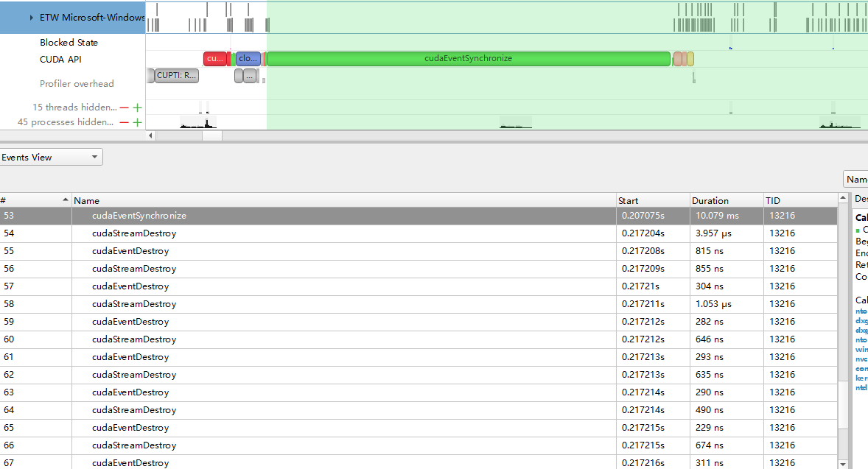Click the red minus beside 15 threads hidden
The height and width of the screenshot is (469, 868).
[x=124, y=107]
